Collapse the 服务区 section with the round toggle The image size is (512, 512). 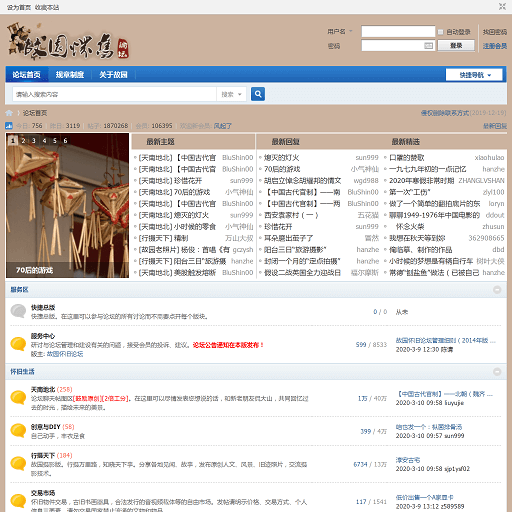[497, 290]
